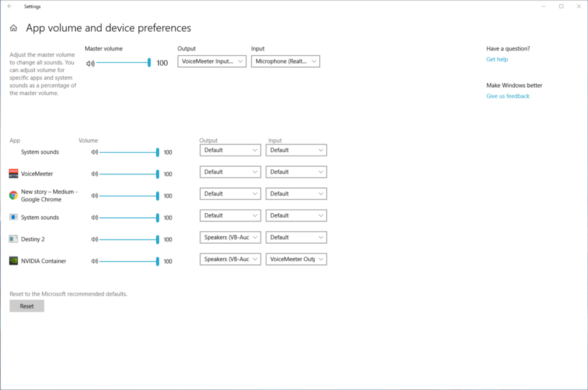
Task: Click the speaker icon for NVIDIA Container
Action: coord(94,261)
